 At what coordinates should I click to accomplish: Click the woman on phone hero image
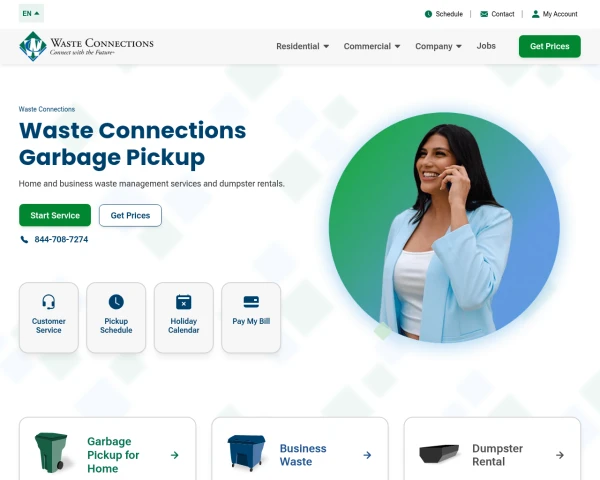[x=444, y=228]
